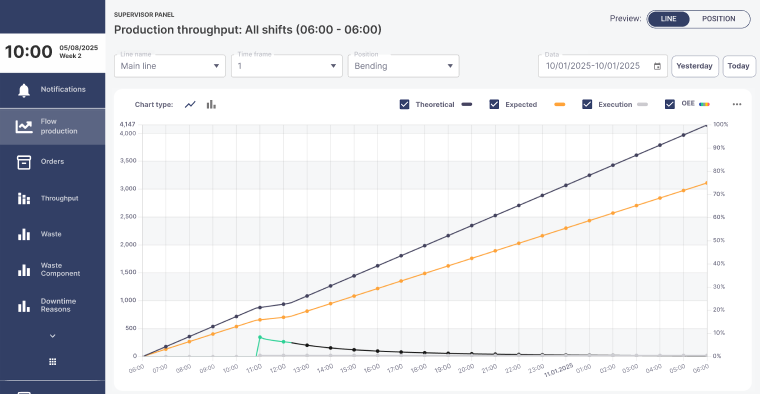
Task: Select the Flow production chart icon
Action: tap(24, 126)
